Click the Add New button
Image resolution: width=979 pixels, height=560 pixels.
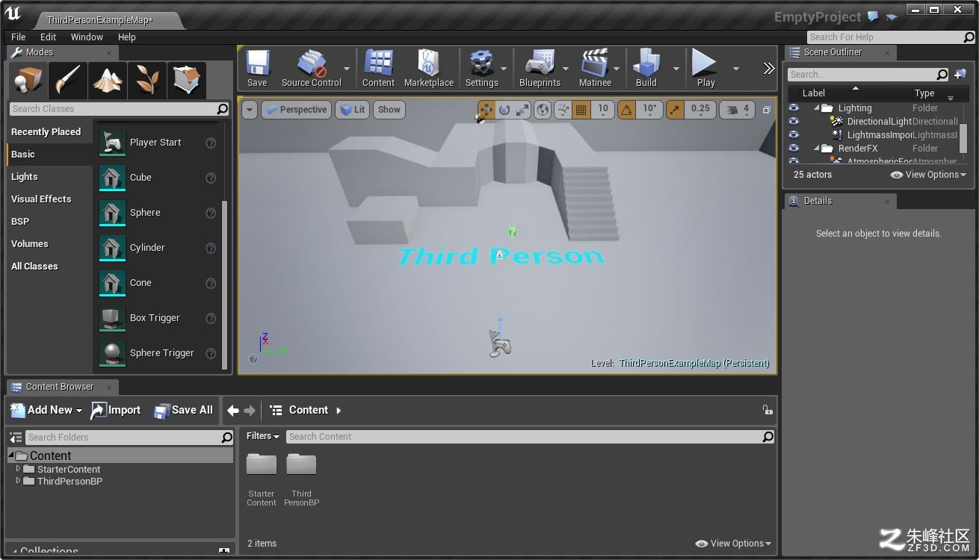46,410
